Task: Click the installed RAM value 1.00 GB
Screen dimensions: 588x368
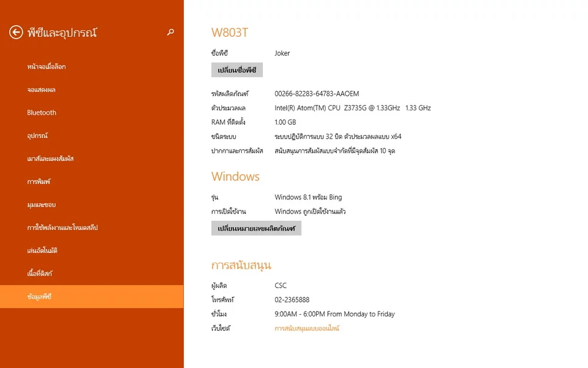Action: point(285,123)
